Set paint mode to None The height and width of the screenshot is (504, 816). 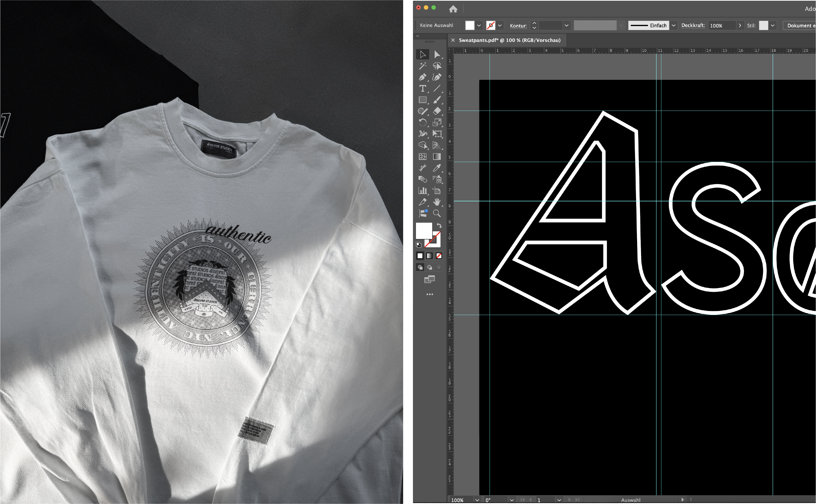(439, 256)
